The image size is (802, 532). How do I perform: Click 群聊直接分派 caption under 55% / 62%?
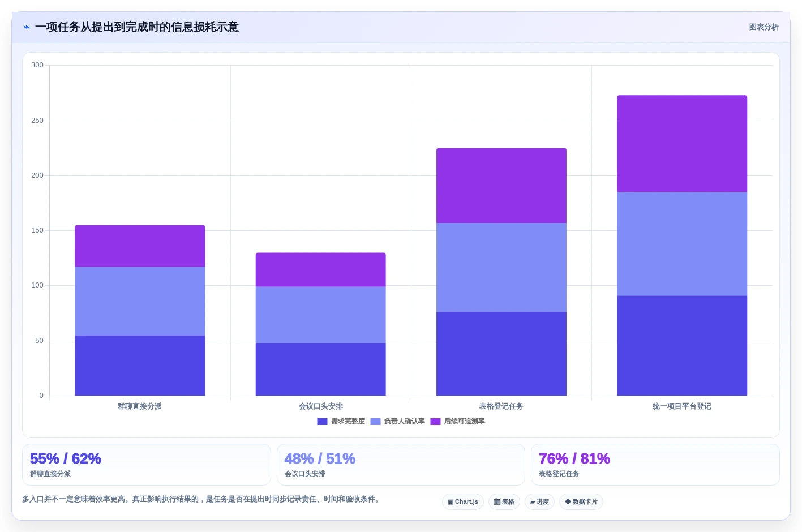(x=50, y=474)
